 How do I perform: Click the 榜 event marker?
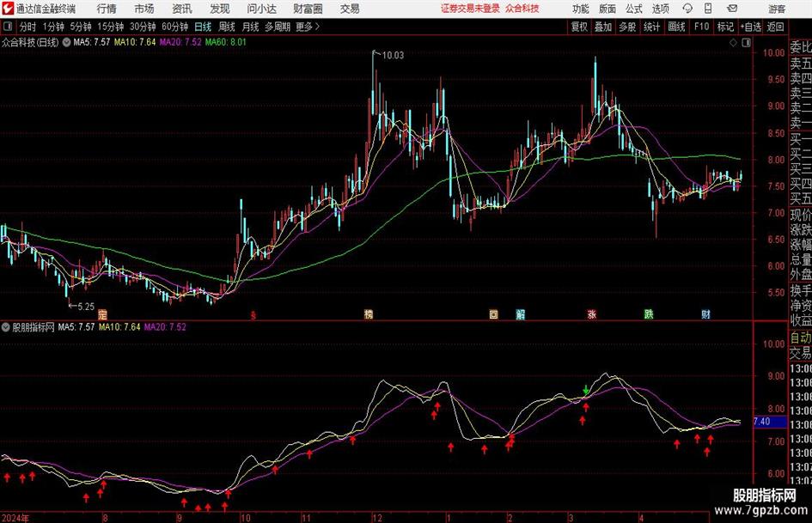coord(369,314)
